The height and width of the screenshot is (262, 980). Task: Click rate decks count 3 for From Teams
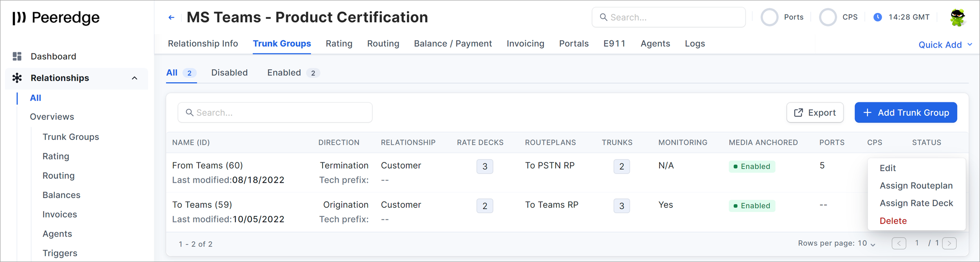485,166
